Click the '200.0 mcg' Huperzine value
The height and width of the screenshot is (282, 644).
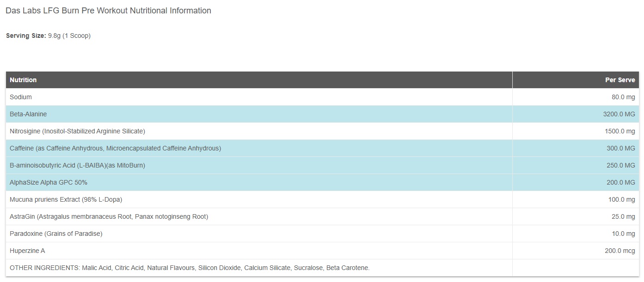coord(620,251)
